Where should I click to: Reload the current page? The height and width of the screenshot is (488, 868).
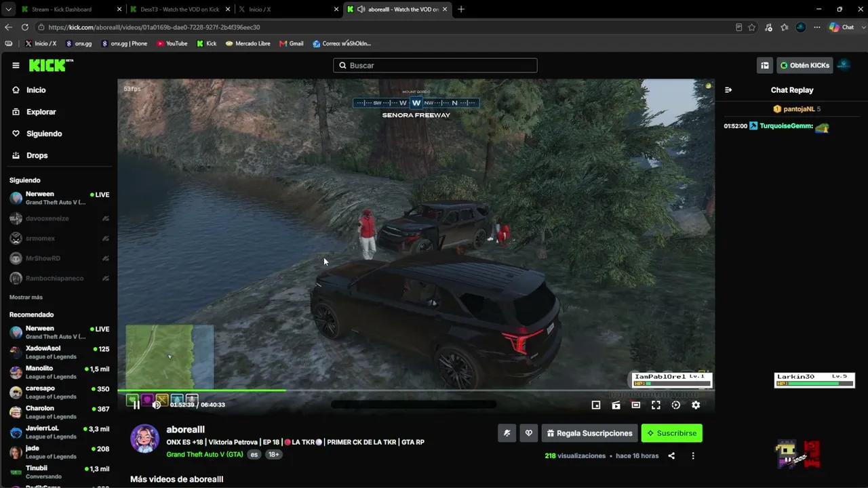pyautogui.click(x=25, y=27)
